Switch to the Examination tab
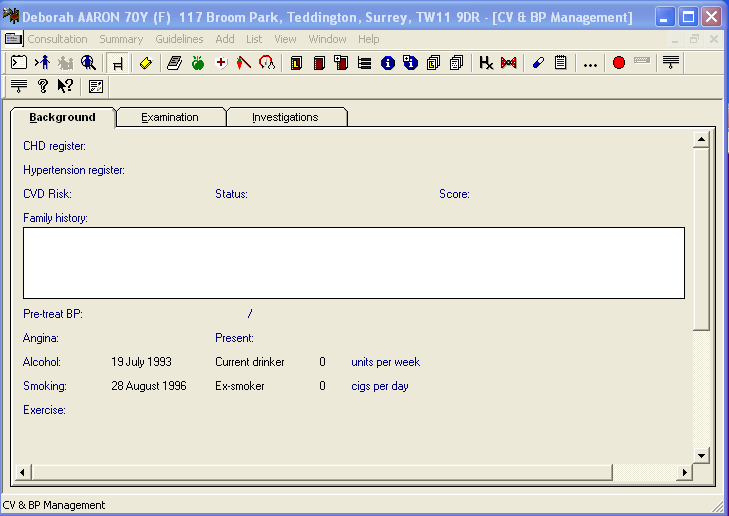Screen dimensions: 729x516 [x=170, y=117]
